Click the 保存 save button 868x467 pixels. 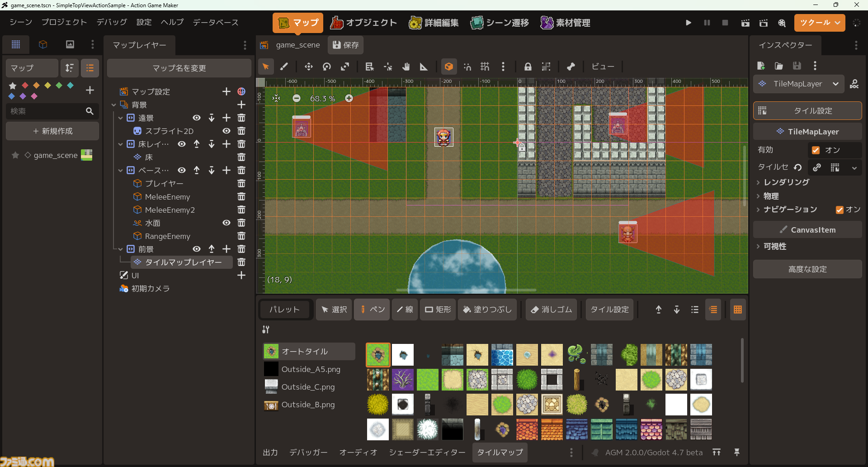click(346, 45)
